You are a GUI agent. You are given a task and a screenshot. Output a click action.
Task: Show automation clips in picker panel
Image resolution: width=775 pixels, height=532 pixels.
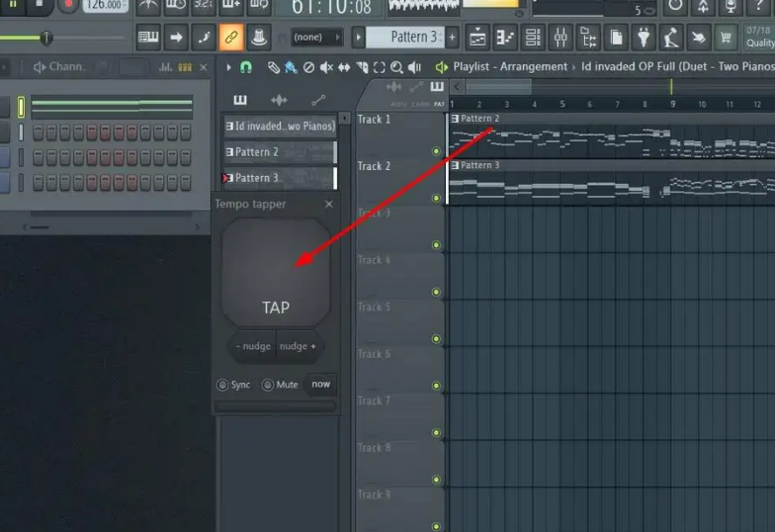coord(318,101)
